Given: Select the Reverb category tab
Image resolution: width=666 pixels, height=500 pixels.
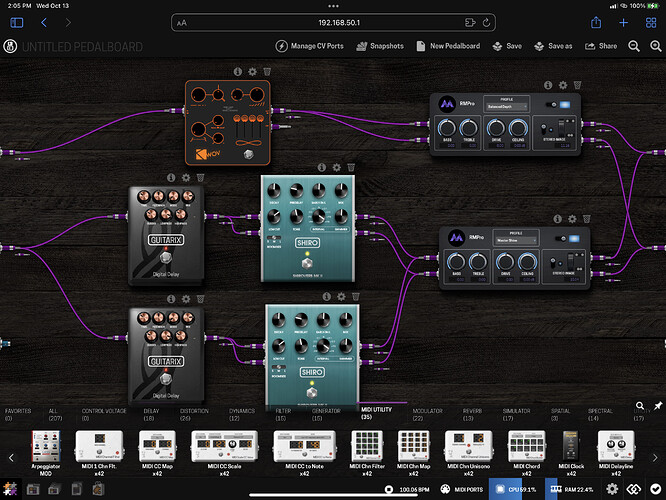Looking at the screenshot, I should pyautogui.click(x=472, y=415).
